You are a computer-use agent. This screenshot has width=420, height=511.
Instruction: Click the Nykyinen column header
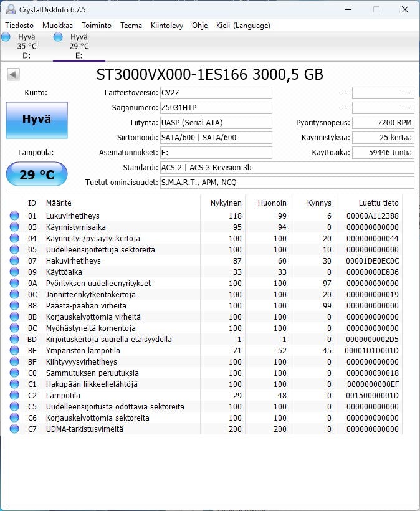(222, 203)
